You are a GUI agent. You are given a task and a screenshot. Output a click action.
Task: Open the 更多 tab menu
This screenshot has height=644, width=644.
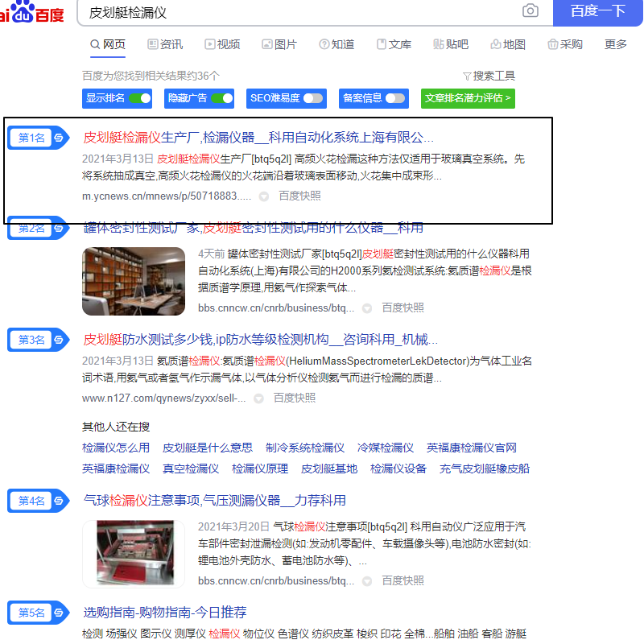615,44
